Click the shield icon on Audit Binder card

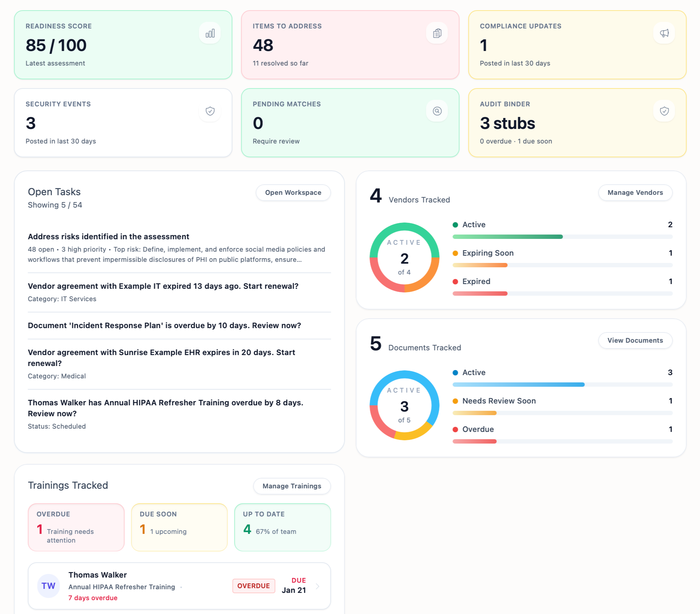664,111
